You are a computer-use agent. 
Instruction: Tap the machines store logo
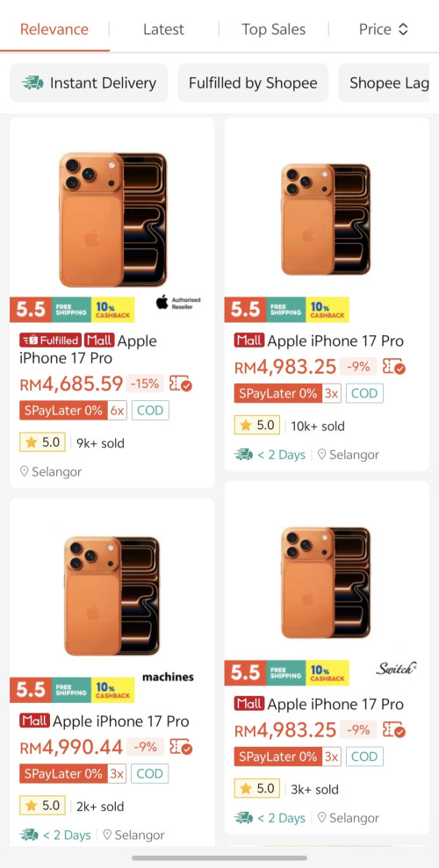pos(169,677)
